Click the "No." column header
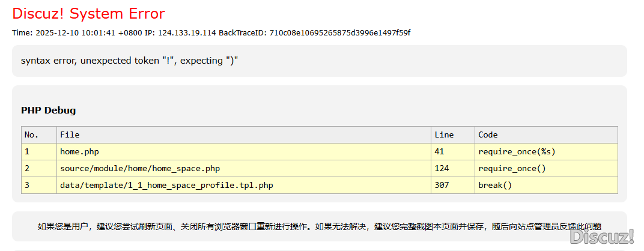Image resolution: width=644 pixels, height=251 pixels. click(x=32, y=135)
